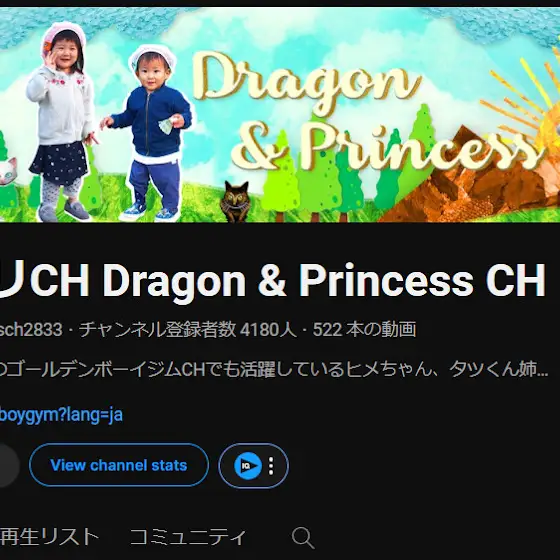Click the View channel stats button
This screenshot has width=560, height=560.
(119, 465)
